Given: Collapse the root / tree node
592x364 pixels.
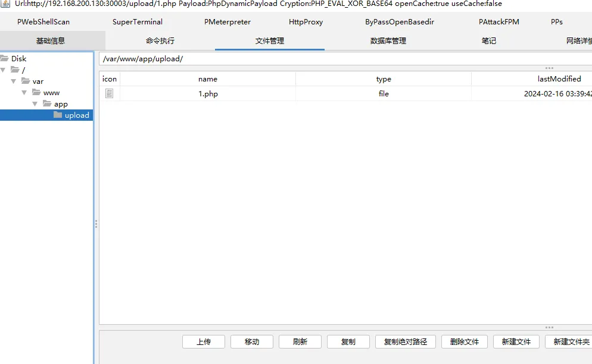Looking at the screenshot, I should point(3,70).
